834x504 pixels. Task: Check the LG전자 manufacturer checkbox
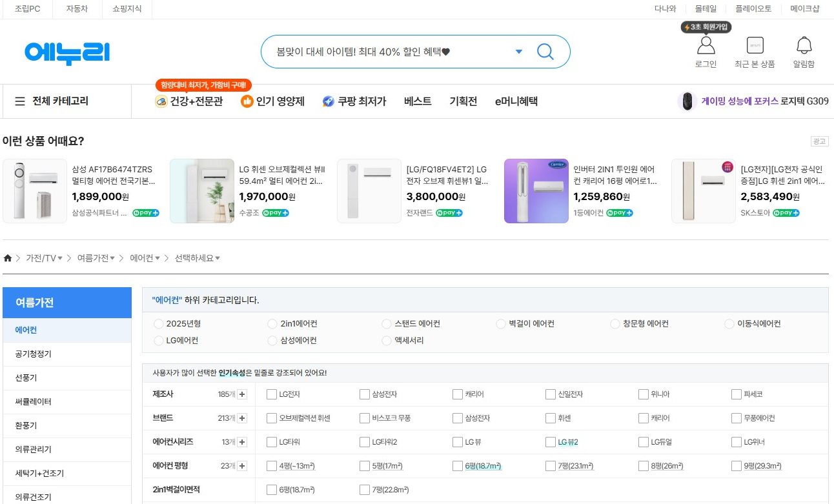point(271,394)
